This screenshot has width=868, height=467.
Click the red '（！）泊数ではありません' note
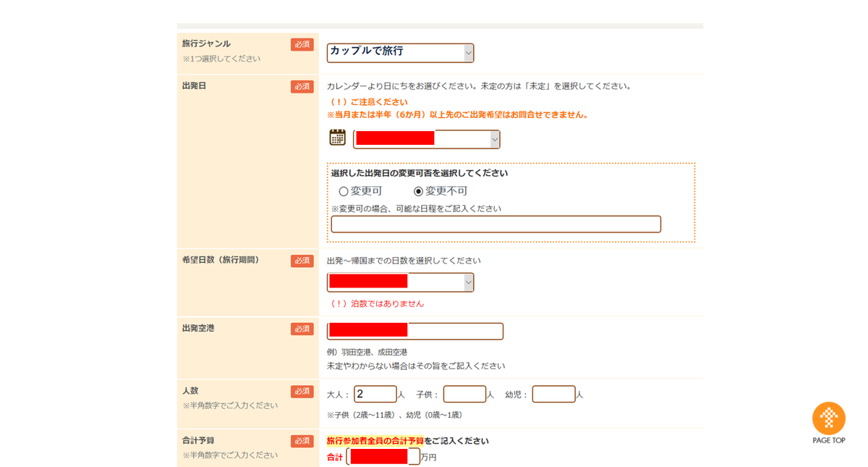[x=377, y=303]
